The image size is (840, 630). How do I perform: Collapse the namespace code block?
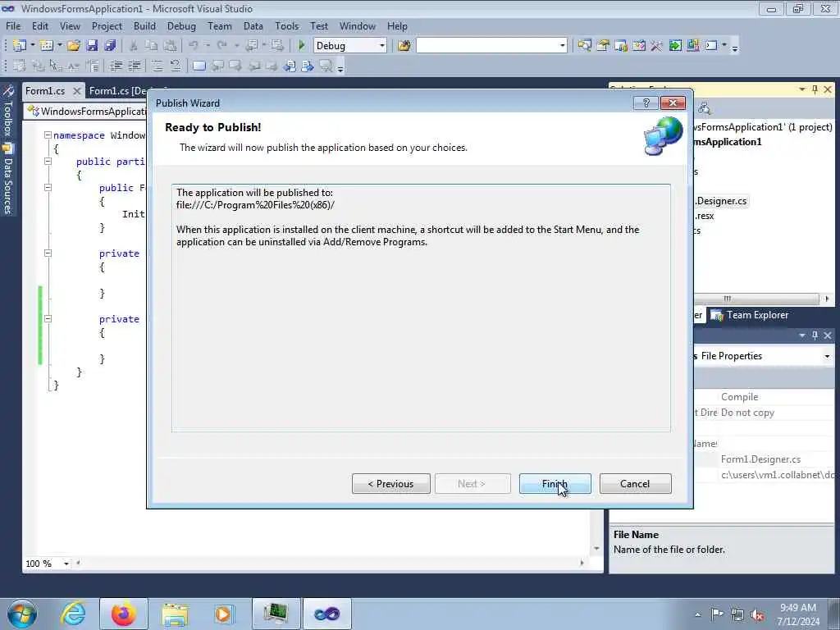point(48,135)
